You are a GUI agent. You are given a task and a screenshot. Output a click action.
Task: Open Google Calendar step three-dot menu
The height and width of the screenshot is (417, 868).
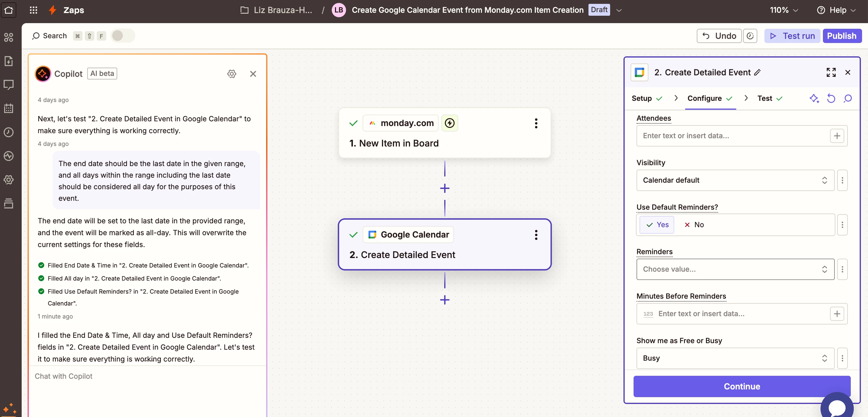point(536,235)
